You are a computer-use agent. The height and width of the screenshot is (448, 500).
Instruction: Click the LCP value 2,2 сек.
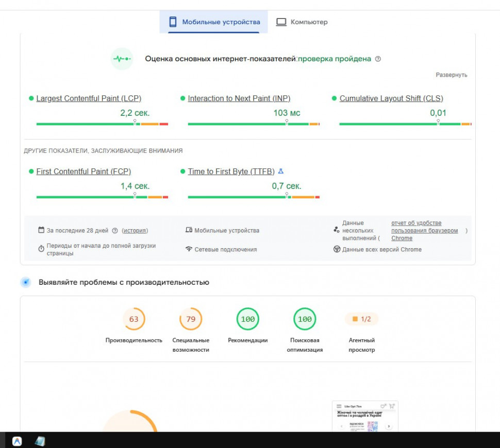click(135, 113)
